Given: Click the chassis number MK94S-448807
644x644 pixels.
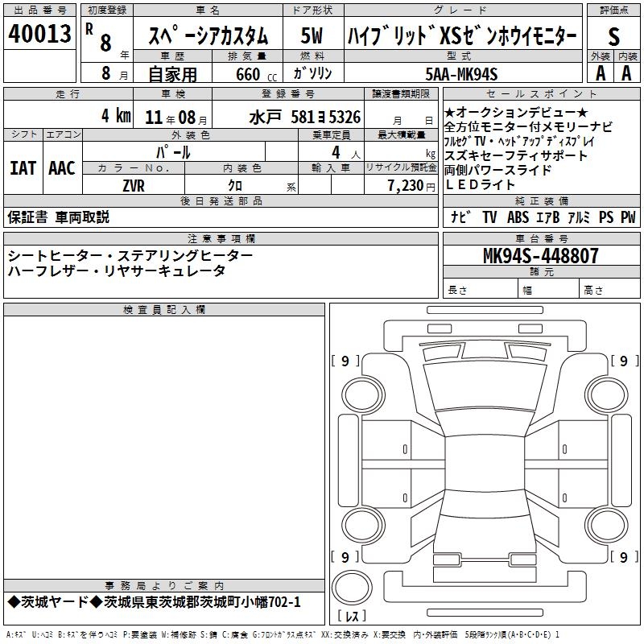Looking at the screenshot, I should (x=540, y=255).
